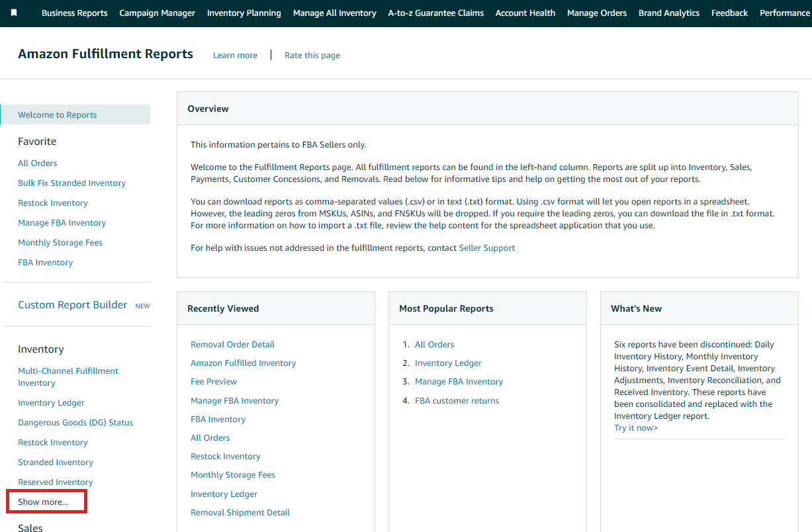Open Manage All Inventory
This screenshot has height=532, width=812.
pos(335,13)
